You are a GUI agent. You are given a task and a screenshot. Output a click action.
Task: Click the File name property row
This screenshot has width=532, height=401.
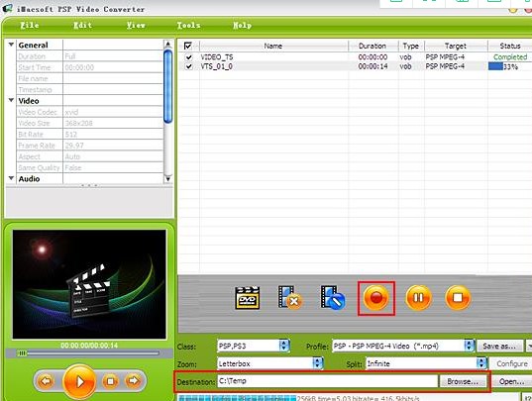90,78
